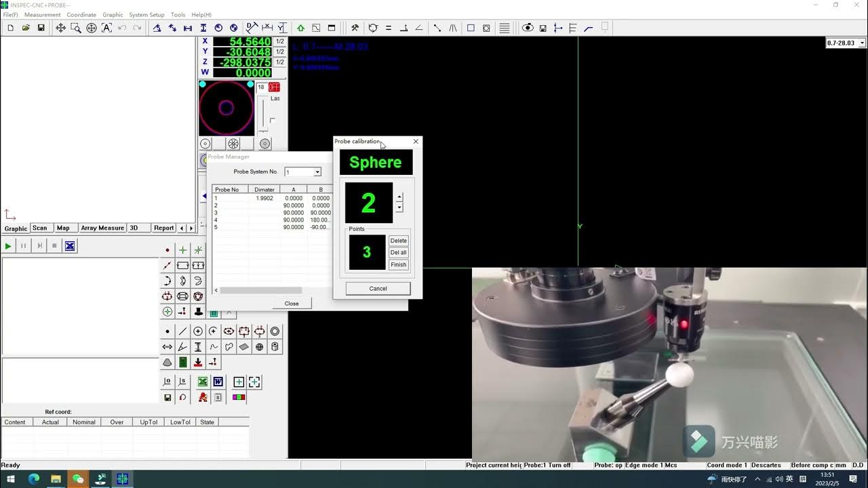Select the Zoom window magnifier tool

point(75,28)
